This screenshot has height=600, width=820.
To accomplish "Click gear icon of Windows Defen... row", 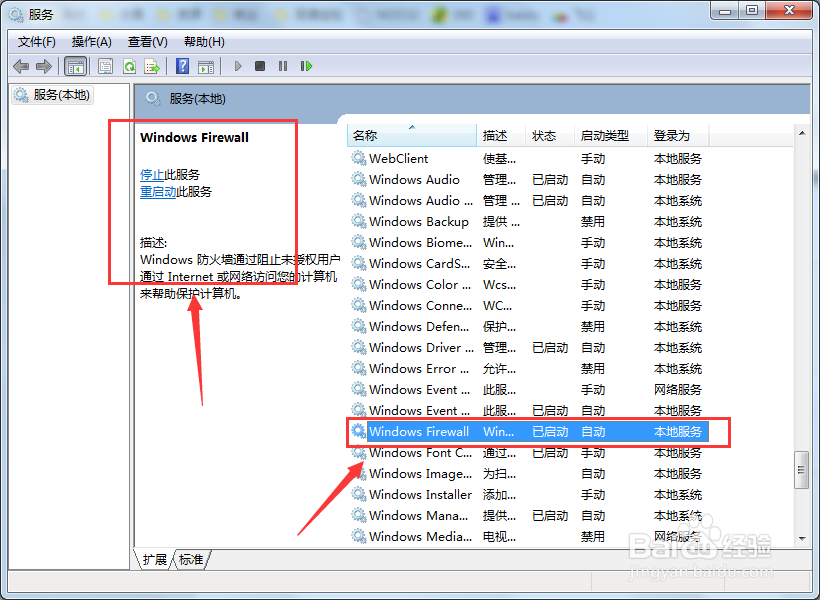I will (358, 326).
